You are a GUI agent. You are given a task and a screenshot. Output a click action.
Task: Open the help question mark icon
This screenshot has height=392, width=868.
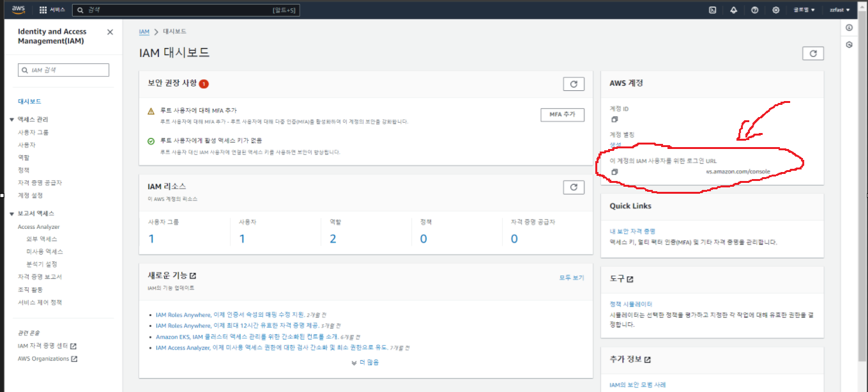click(x=755, y=10)
